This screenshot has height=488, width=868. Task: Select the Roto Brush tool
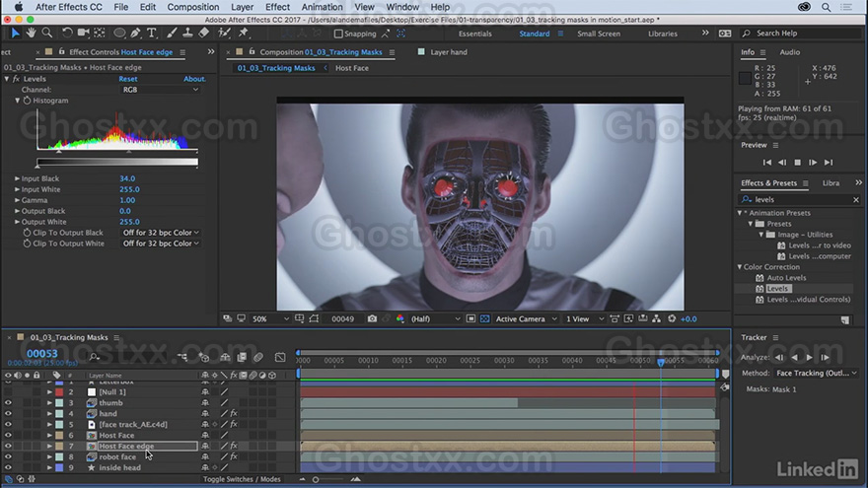(224, 34)
